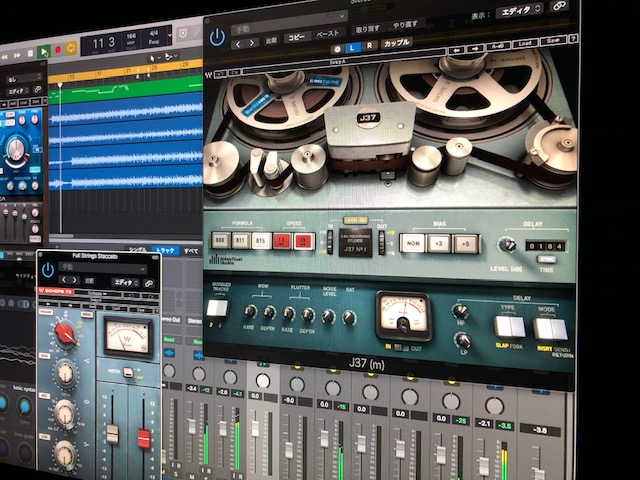Image resolution: width=640 pixels, height=480 pixels.
Task: Open the gear settings in J37 channel selector
Action: (338, 49)
